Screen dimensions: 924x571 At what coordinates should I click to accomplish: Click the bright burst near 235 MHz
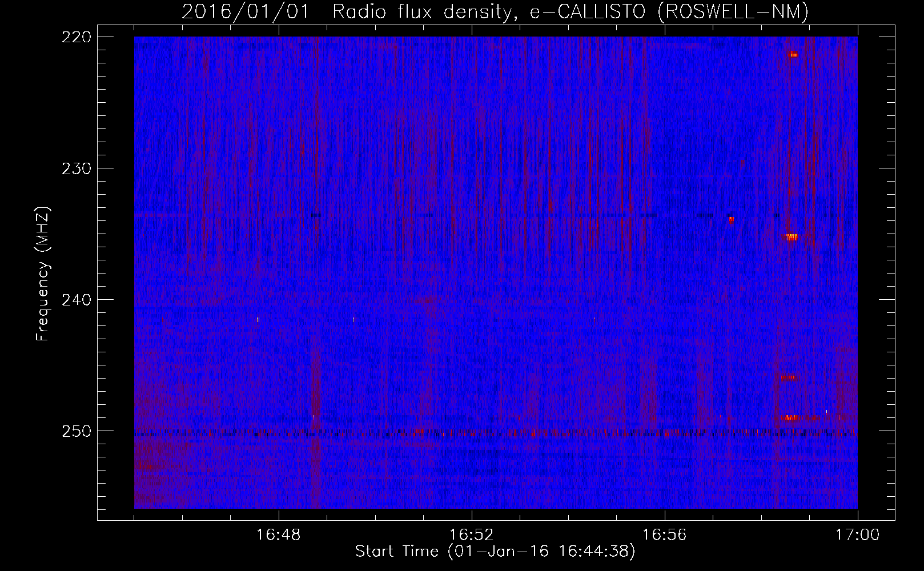tap(791, 237)
